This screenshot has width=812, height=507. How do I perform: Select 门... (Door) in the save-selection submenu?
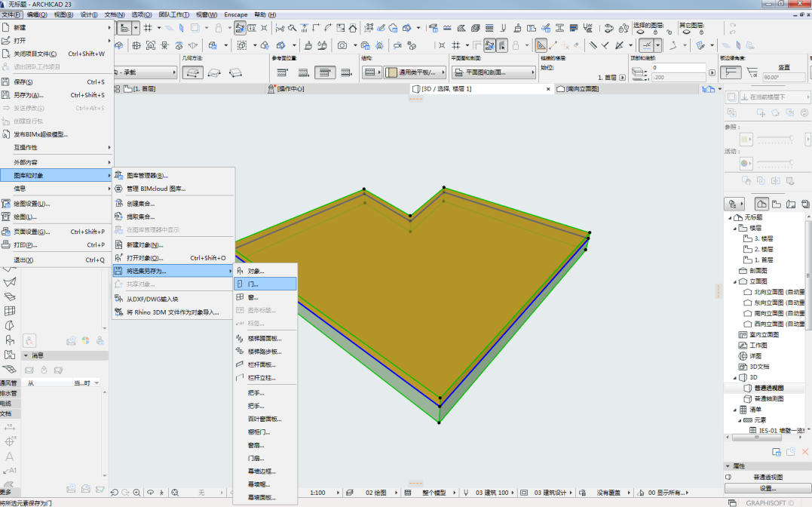(265, 284)
